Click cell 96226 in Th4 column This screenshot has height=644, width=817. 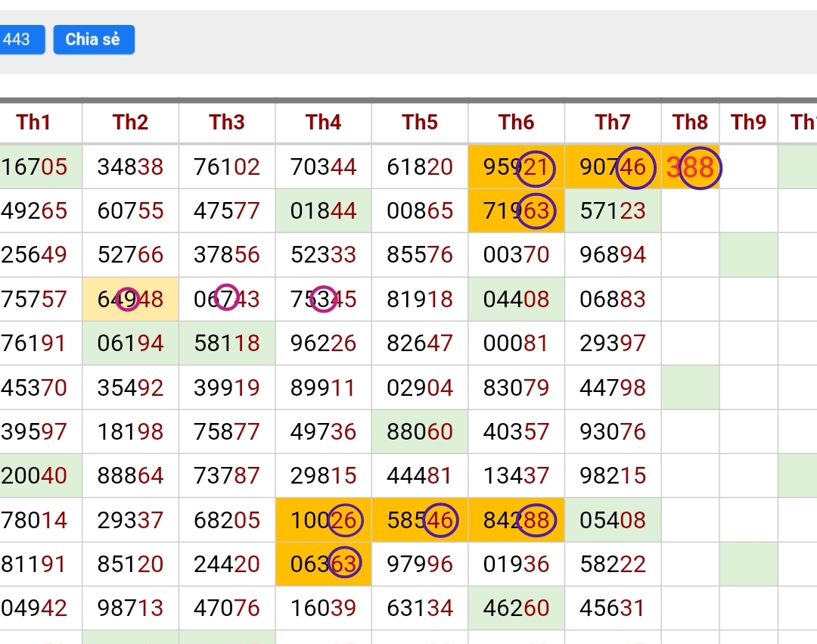tap(323, 344)
